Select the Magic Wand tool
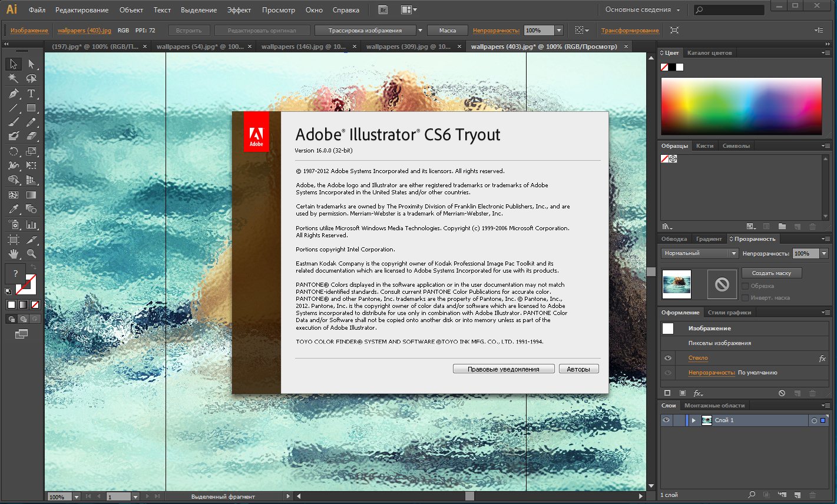 point(14,79)
